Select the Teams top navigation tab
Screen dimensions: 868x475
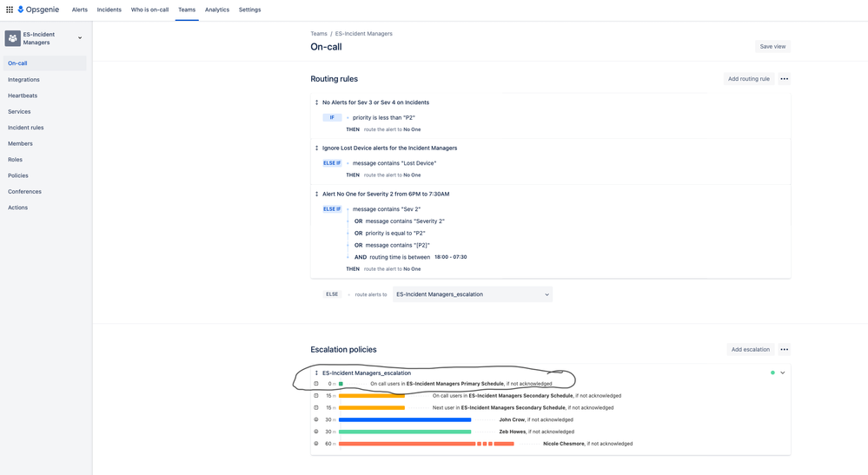187,10
